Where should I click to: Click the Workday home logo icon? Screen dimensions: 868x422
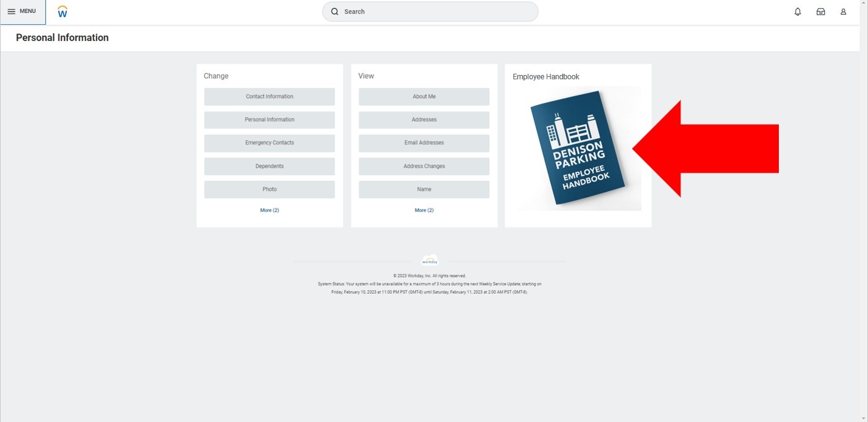coord(62,12)
